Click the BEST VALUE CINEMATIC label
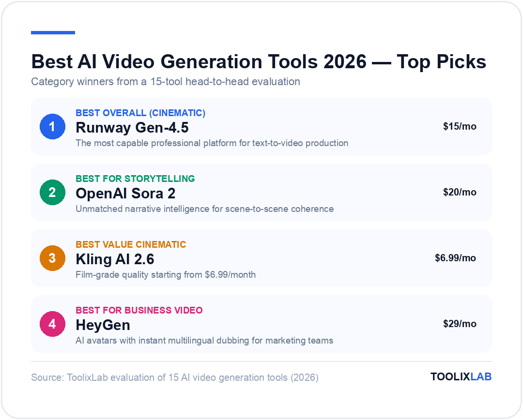Image resolution: width=523 pixels, height=420 pixels. tap(131, 244)
